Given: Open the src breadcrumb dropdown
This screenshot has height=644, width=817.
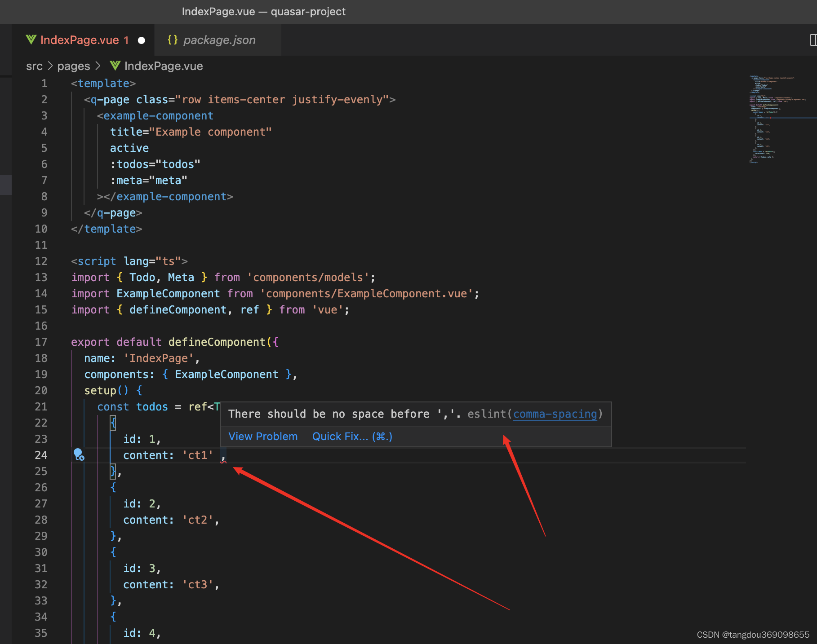Looking at the screenshot, I should [x=34, y=66].
